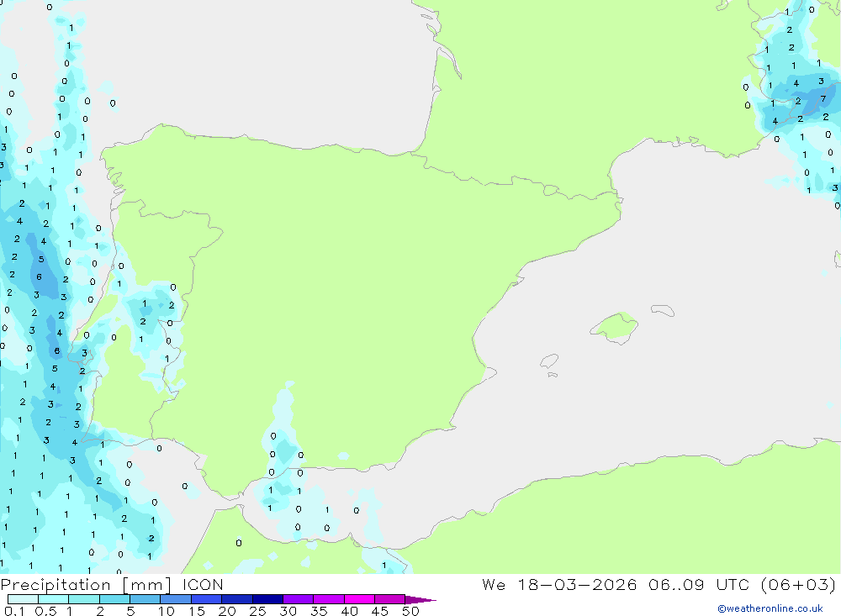Click the 45–50 mm legend color swatch

(390, 599)
